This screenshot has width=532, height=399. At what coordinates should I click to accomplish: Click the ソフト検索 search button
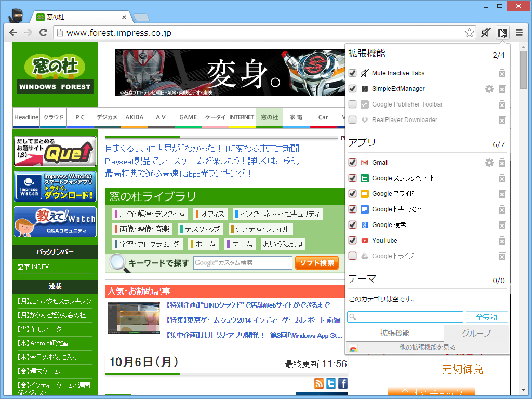tap(316, 263)
